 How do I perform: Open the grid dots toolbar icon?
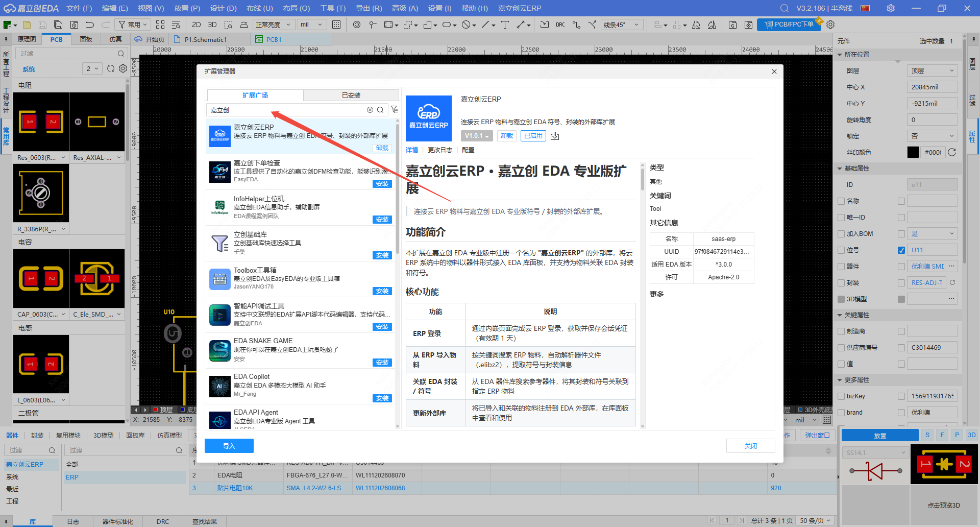click(336, 25)
